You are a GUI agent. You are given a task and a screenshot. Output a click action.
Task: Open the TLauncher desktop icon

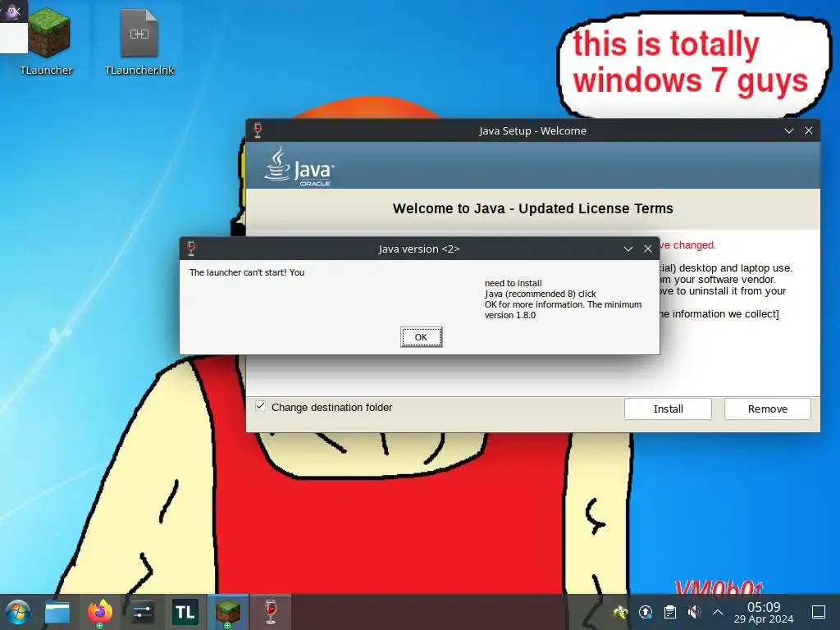tap(47, 40)
